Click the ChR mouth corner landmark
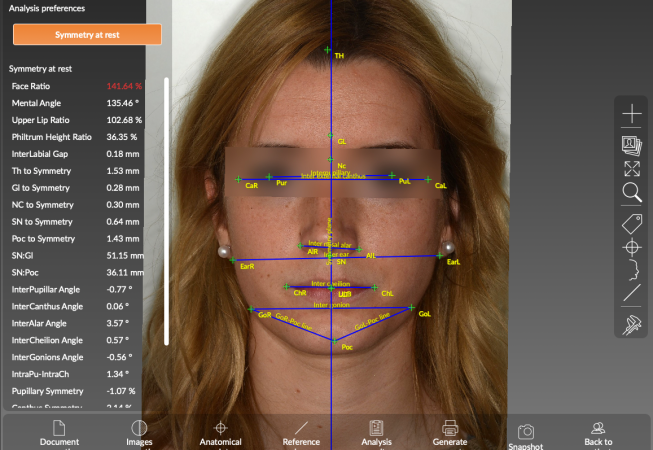This screenshot has height=450, width=653. pyautogui.click(x=287, y=286)
